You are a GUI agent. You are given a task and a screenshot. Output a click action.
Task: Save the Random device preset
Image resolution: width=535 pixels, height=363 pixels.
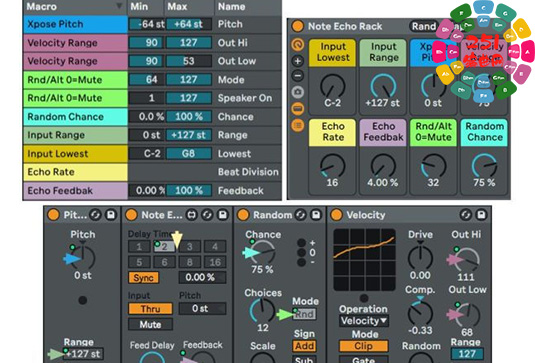coord(316,215)
